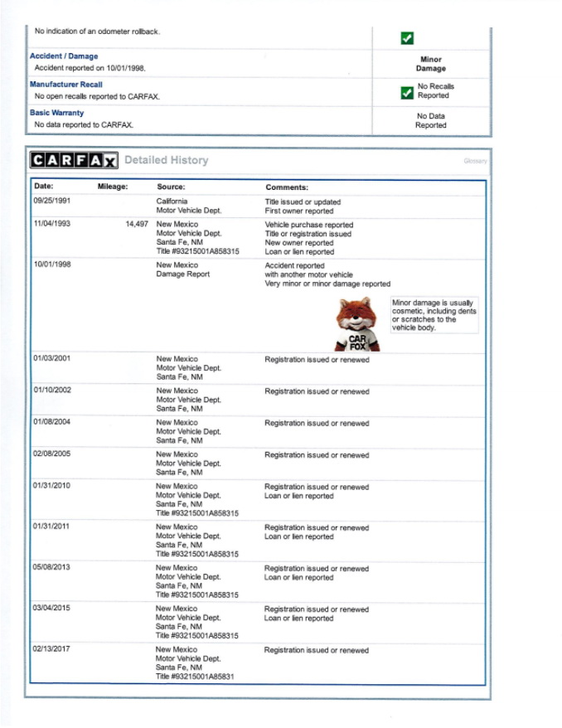562x728 pixels.
Task: Click the Minor Damage status label
Action: pyautogui.click(x=430, y=64)
